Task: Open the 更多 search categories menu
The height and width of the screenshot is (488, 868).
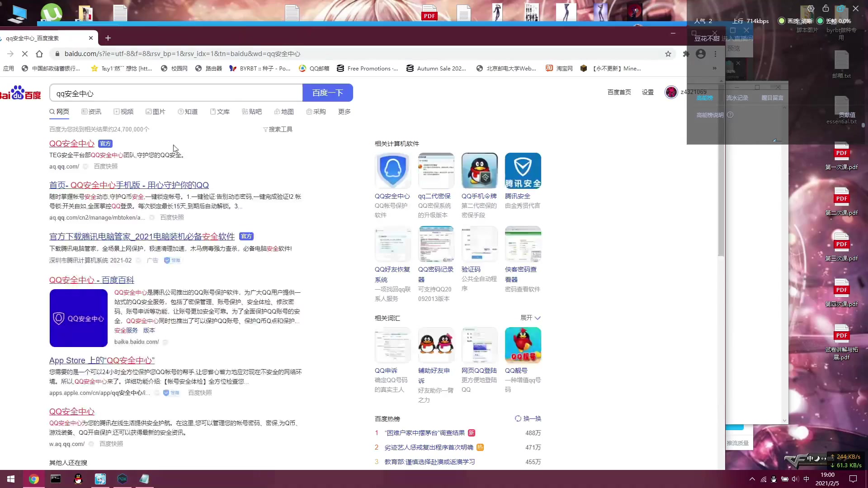Action: tap(344, 112)
